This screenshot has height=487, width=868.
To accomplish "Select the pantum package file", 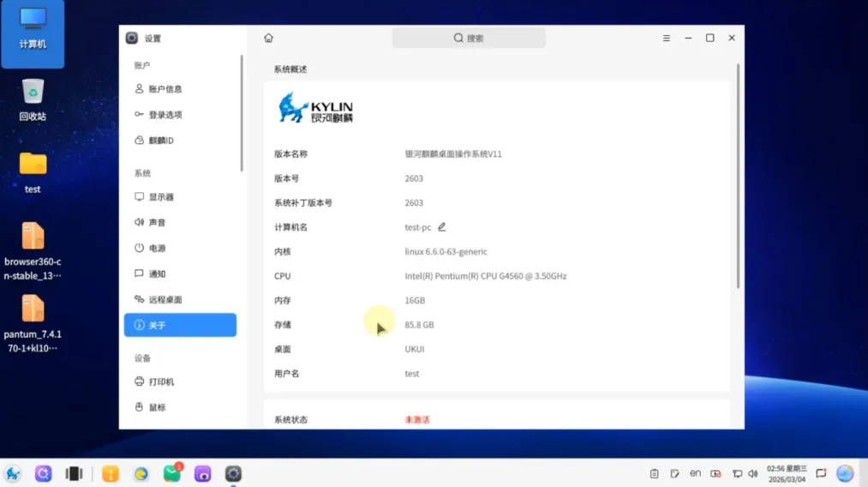I will click(x=33, y=324).
